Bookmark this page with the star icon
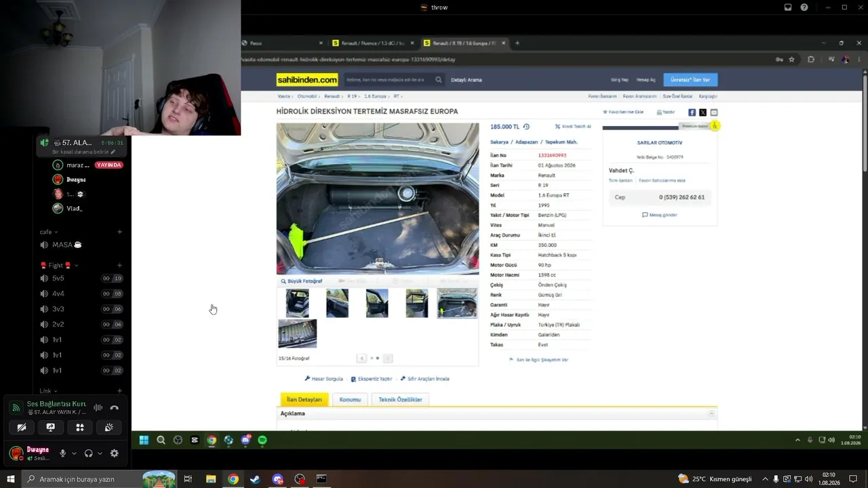868x488 pixels. click(791, 60)
